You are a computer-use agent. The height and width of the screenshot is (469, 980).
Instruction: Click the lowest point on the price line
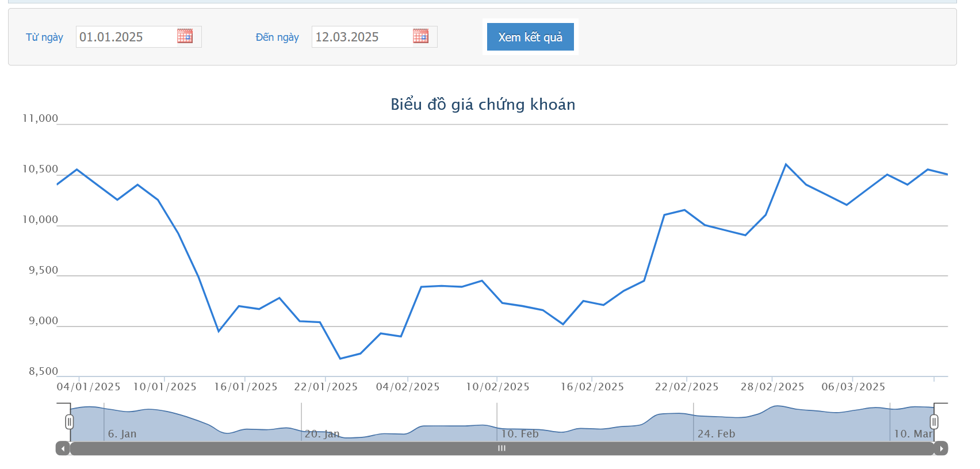(340, 359)
